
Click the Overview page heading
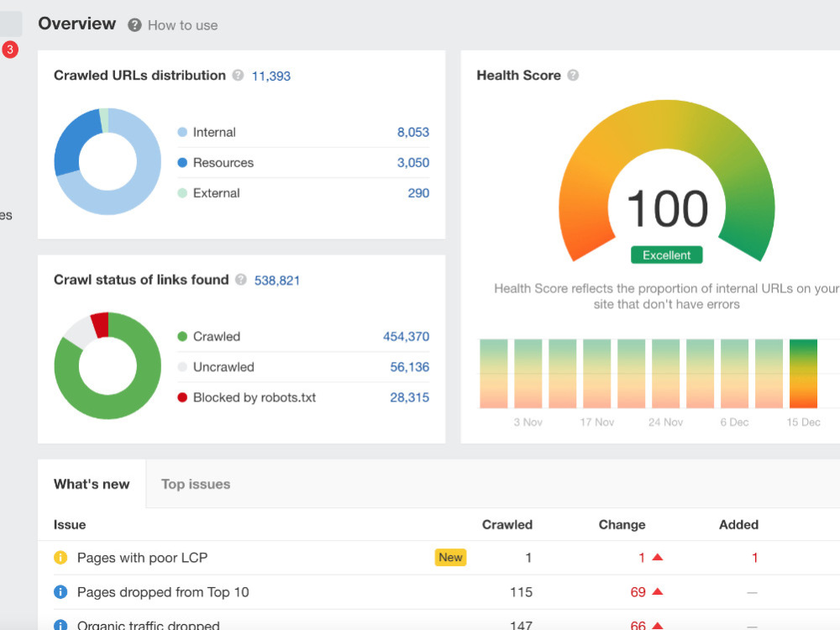click(x=76, y=24)
